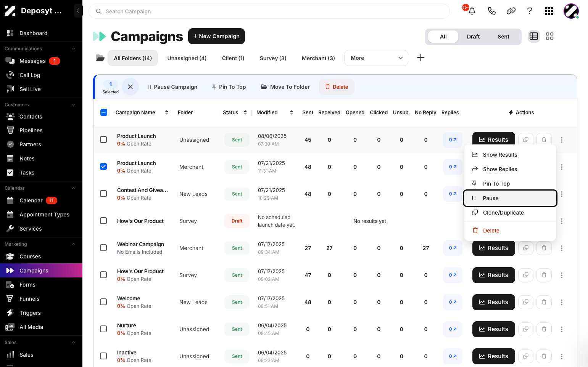Collapse the Marketing sidebar section
Image resolution: width=588 pixels, height=367 pixels.
[x=74, y=244]
